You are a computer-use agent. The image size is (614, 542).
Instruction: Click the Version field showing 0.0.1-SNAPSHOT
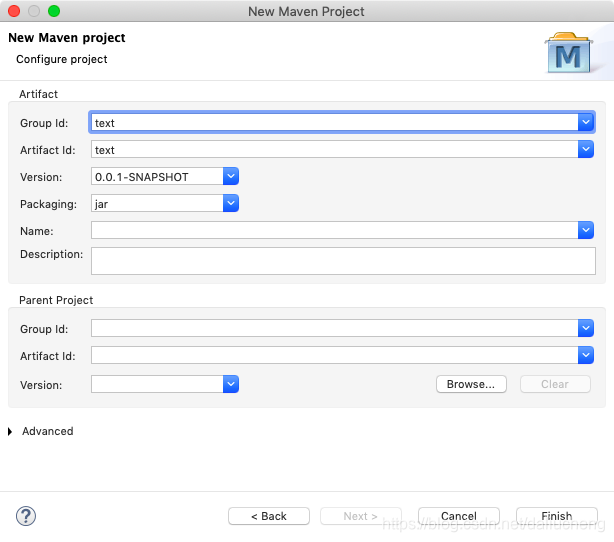157,177
